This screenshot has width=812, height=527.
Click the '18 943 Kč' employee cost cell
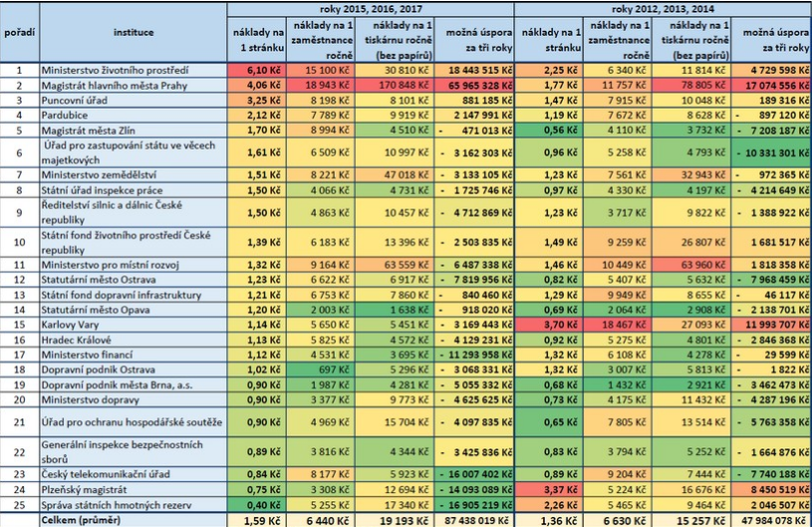click(x=321, y=86)
